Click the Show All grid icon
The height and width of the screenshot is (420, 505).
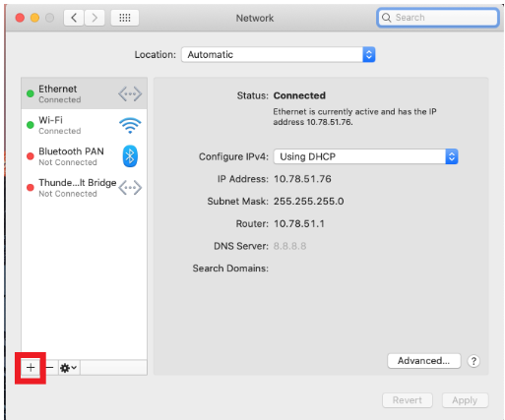125,18
